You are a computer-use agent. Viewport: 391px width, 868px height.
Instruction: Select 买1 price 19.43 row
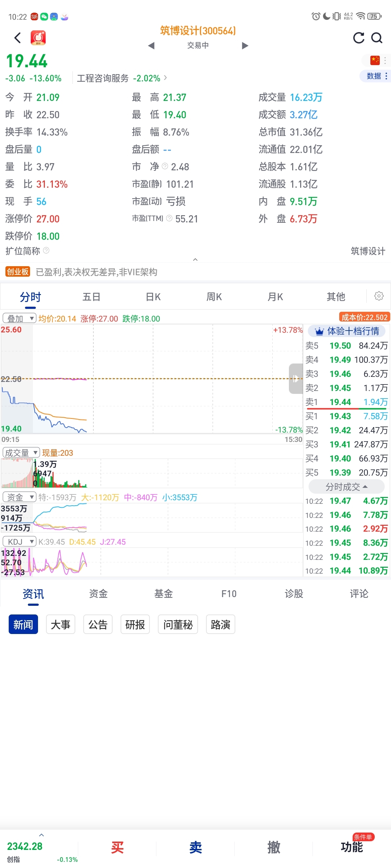[346, 416]
